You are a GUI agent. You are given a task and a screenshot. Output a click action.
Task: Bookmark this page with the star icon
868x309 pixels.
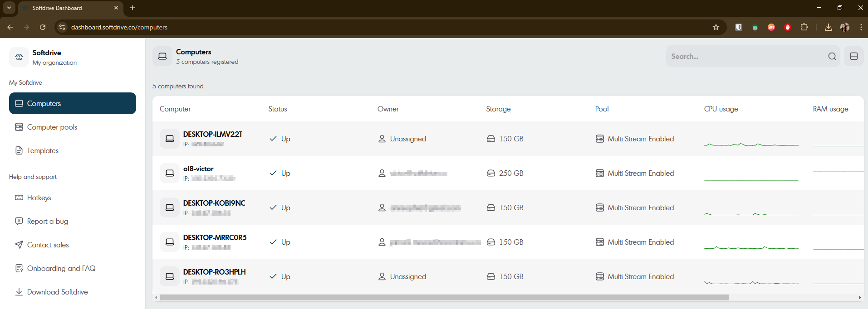point(716,27)
